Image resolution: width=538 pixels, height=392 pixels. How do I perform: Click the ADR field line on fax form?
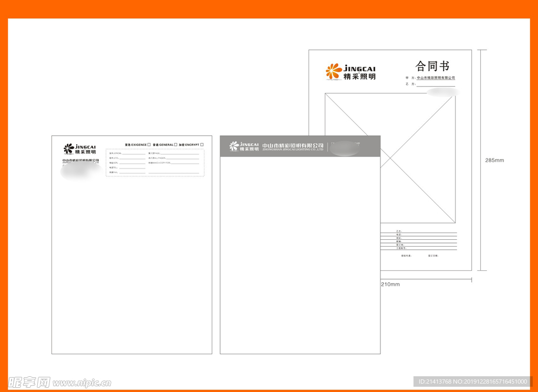tap(132, 163)
